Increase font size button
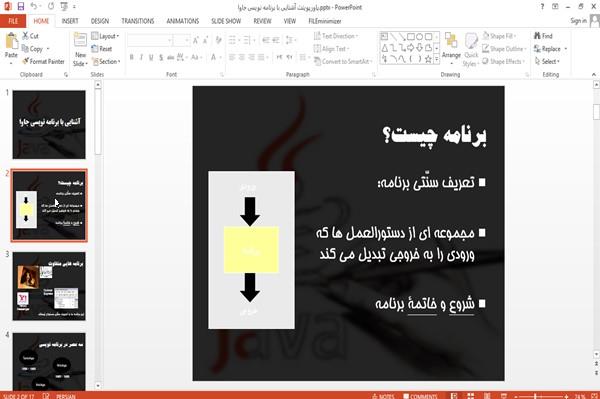This screenshot has width=600, height=399. [x=196, y=40]
